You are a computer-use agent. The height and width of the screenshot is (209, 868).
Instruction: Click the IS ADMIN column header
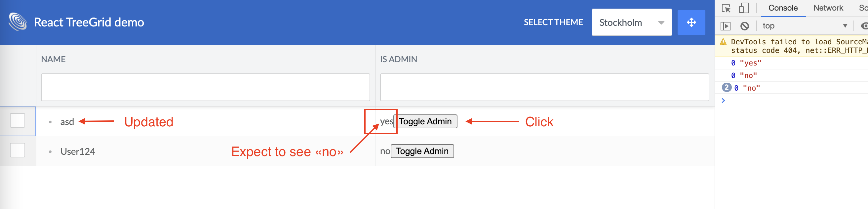point(398,59)
